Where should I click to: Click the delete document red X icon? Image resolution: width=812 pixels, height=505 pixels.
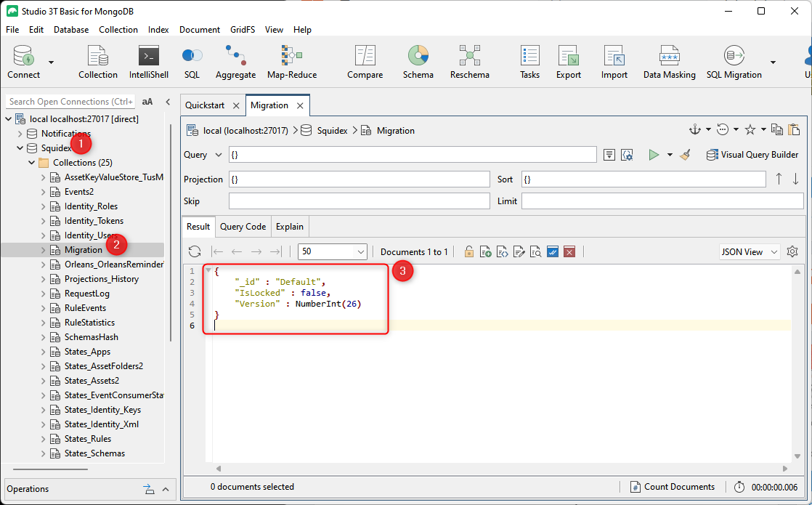click(x=569, y=251)
